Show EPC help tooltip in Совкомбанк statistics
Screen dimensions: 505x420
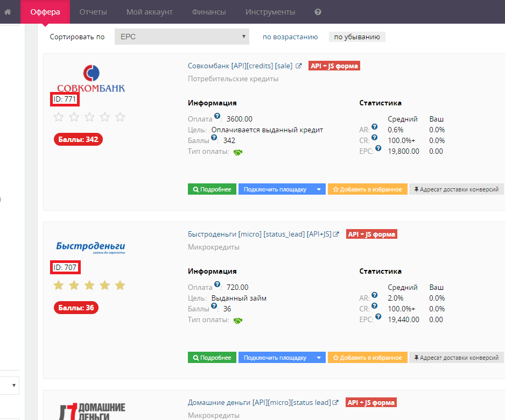[x=378, y=148]
